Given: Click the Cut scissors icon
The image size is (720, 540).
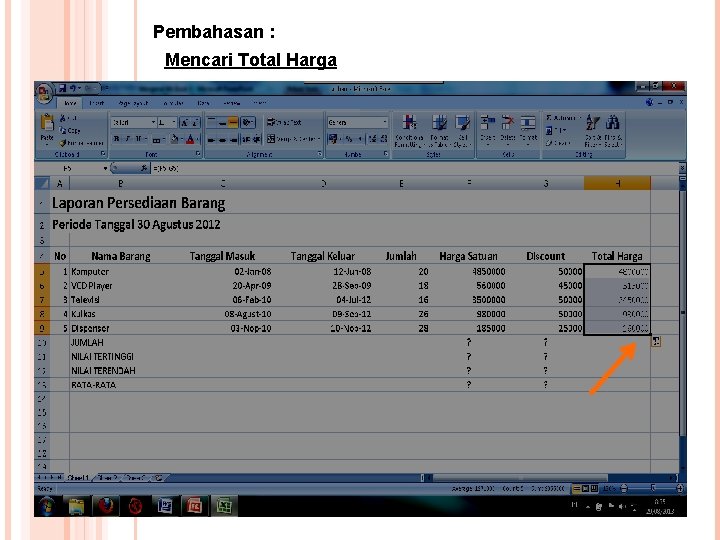Looking at the screenshot, I should tap(63, 118).
